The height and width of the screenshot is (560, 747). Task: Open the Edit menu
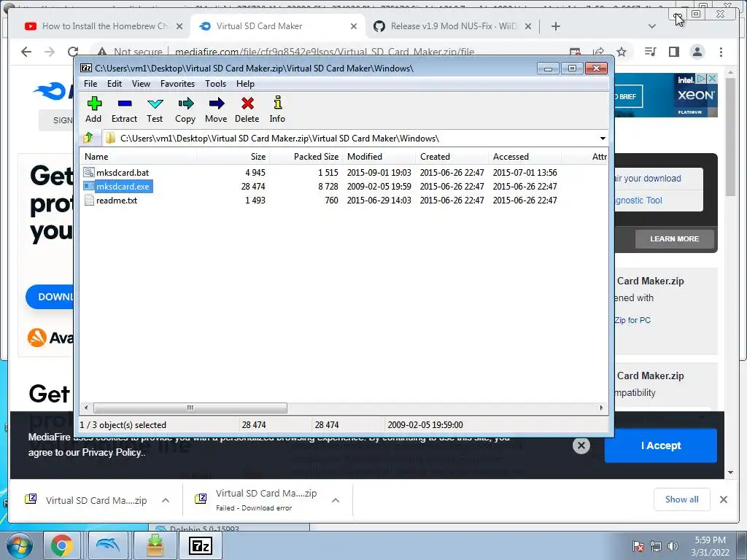[x=115, y=84]
